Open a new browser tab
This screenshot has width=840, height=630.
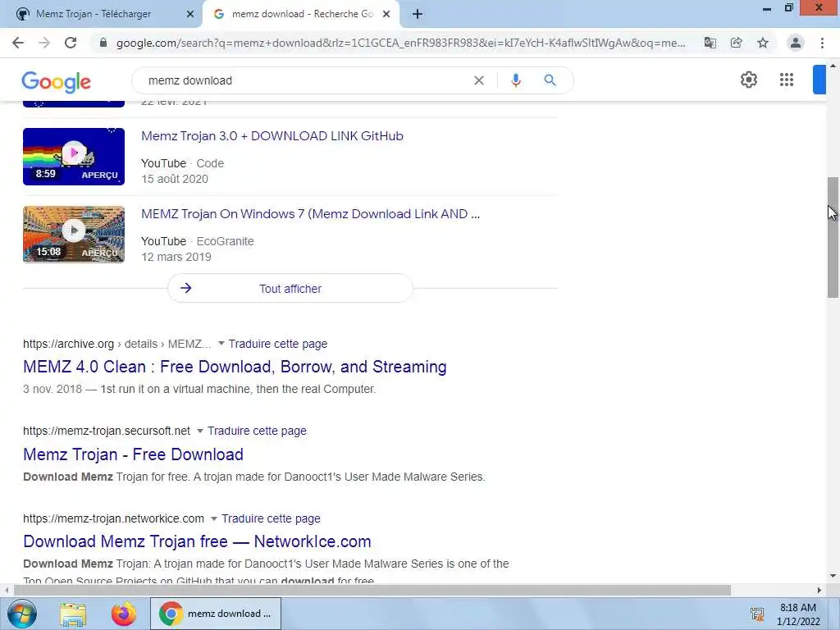pos(418,14)
